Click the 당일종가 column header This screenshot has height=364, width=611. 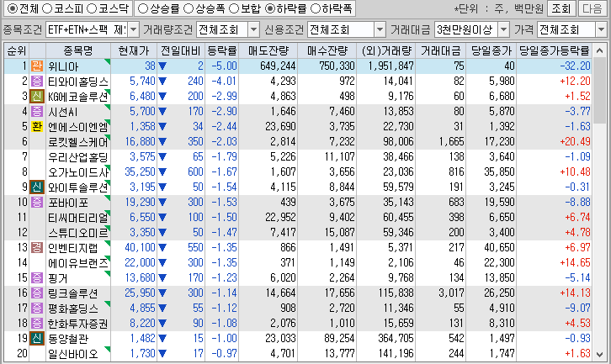pyautogui.click(x=491, y=50)
